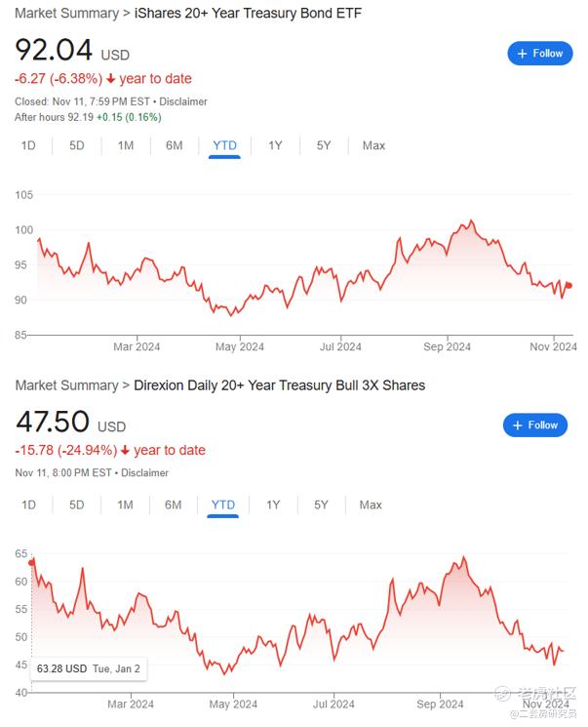Viewport: 588px width, 727px height.
Task: Click the top Market Summary breadcrumb link
Action: point(66,13)
